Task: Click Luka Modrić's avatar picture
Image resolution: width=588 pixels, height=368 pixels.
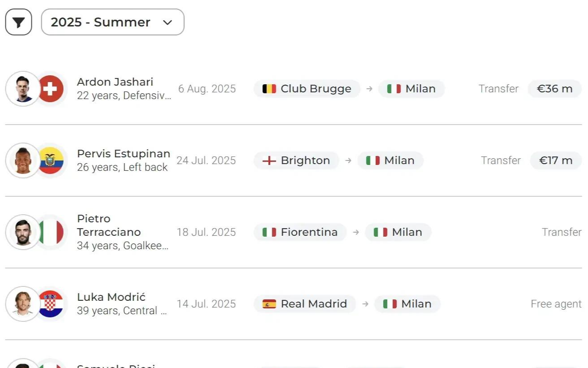Action: tap(23, 304)
